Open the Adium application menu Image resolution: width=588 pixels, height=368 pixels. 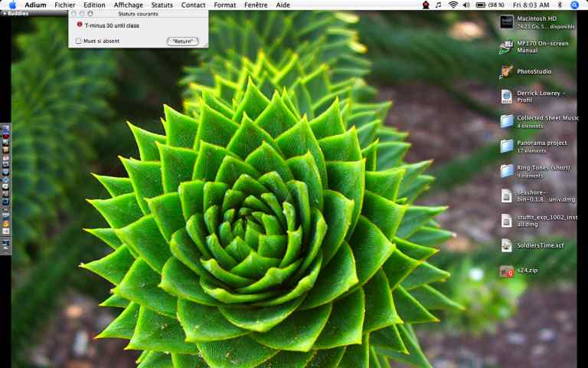click(x=35, y=5)
